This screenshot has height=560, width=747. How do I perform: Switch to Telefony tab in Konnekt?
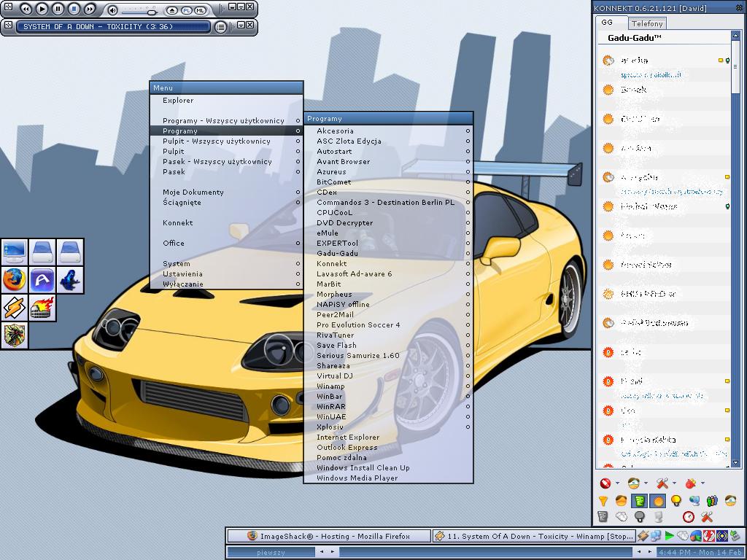[647, 23]
